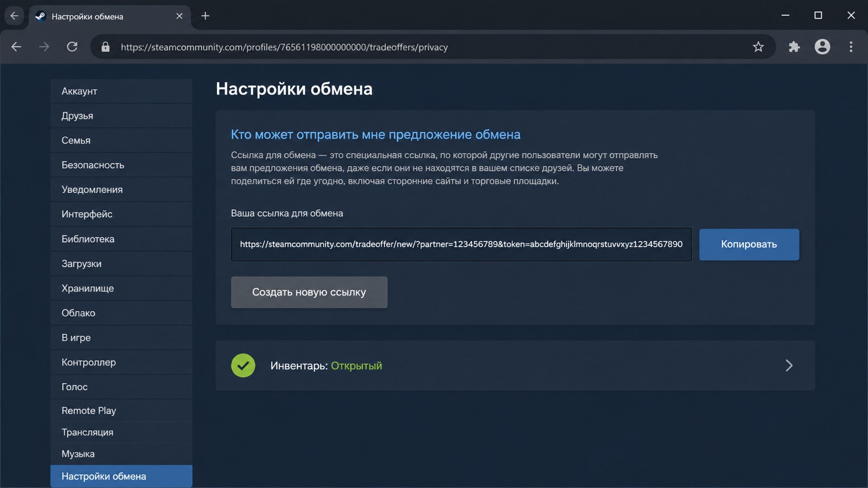Select Хранилище sidebar item
This screenshot has height=488, width=868.
point(122,288)
